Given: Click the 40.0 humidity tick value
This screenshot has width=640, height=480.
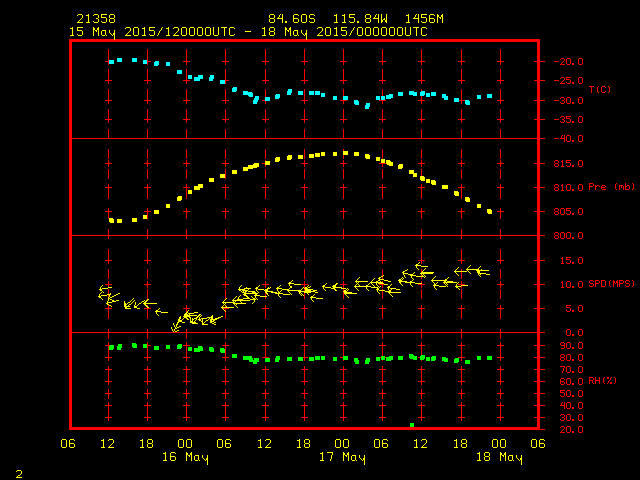Looking at the screenshot, I should (x=572, y=406).
